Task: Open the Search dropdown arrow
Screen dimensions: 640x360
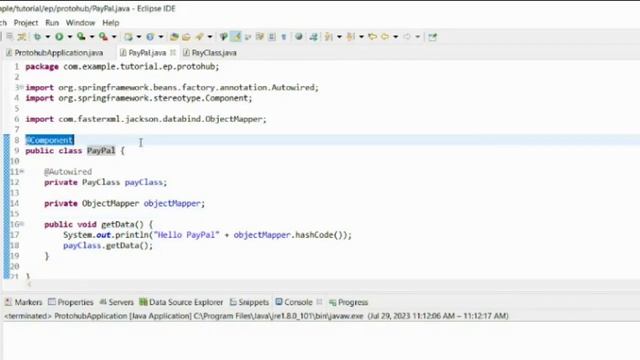Action: tap(210, 37)
